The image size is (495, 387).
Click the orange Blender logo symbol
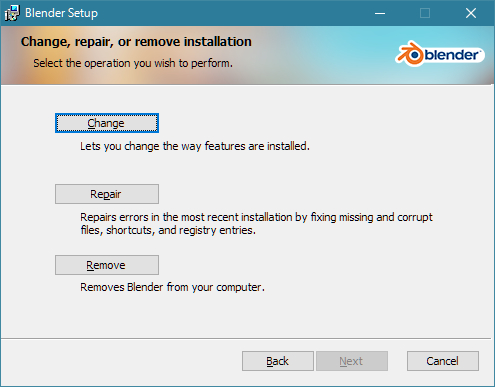pyautogui.click(x=410, y=54)
